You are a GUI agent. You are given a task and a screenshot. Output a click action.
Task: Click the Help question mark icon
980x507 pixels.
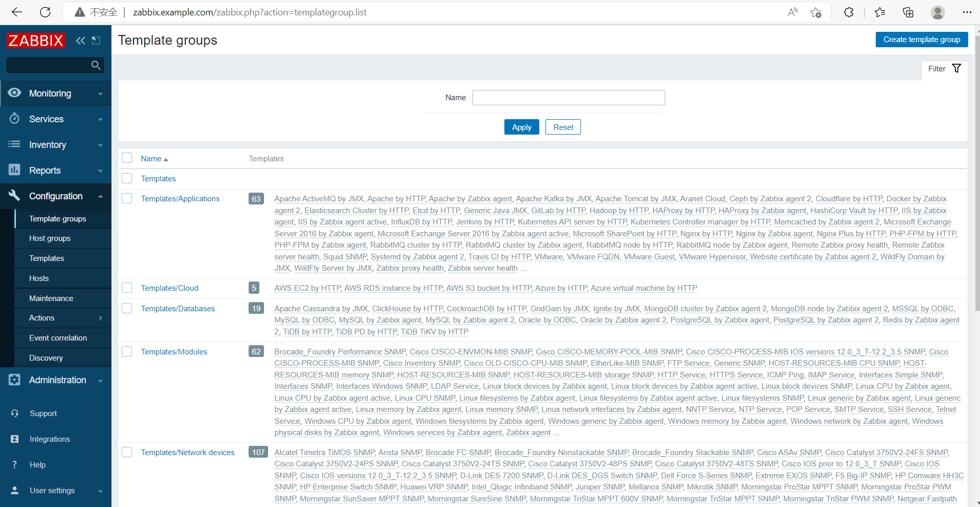click(x=14, y=464)
